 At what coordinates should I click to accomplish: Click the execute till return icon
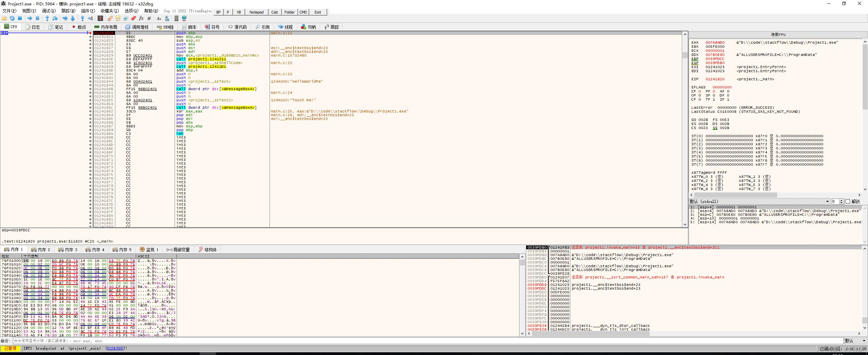point(82,18)
